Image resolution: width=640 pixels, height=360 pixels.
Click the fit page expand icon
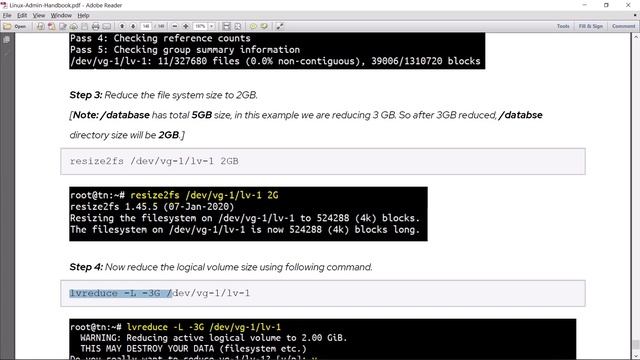[238, 27]
